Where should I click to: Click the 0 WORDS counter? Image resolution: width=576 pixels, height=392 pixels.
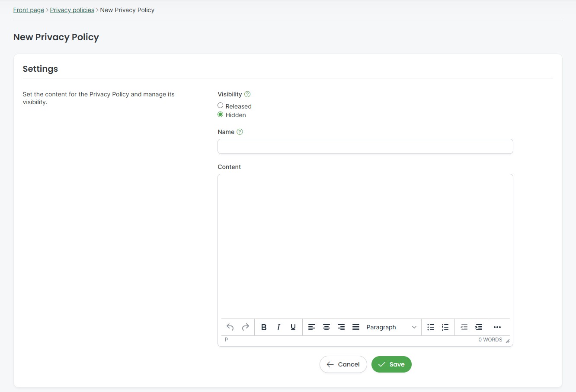point(490,340)
